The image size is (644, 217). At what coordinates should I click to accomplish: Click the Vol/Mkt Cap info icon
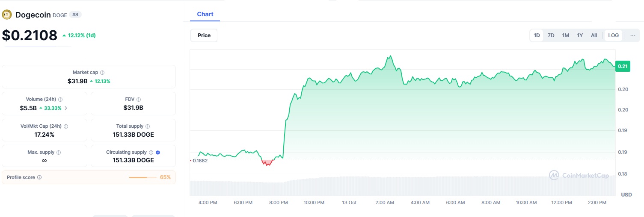click(66, 126)
